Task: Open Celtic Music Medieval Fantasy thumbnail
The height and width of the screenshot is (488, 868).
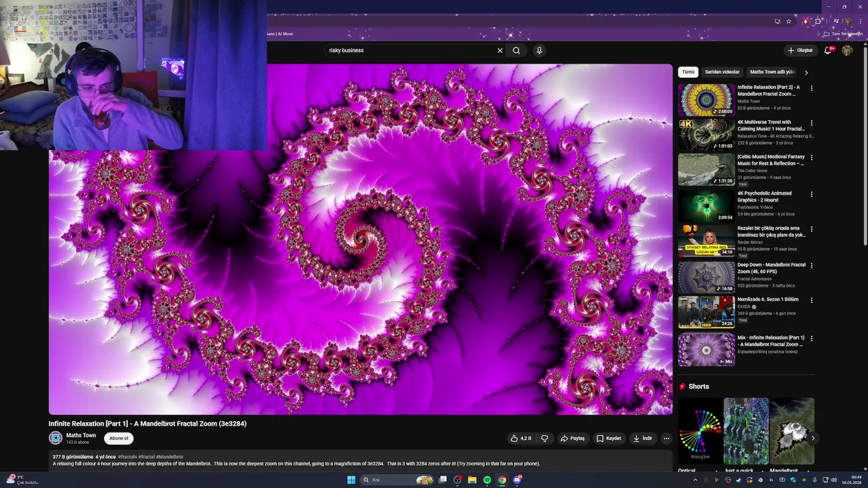Action: pos(706,169)
